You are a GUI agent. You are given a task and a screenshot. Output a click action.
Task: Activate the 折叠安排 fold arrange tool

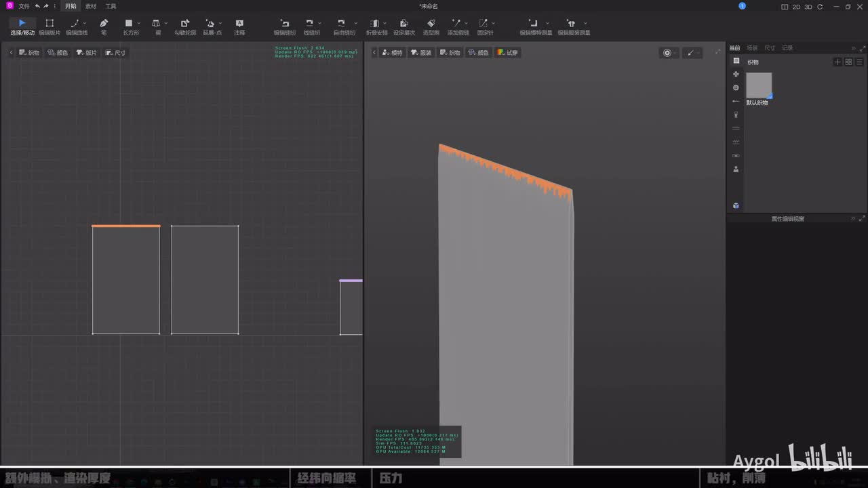point(376,26)
